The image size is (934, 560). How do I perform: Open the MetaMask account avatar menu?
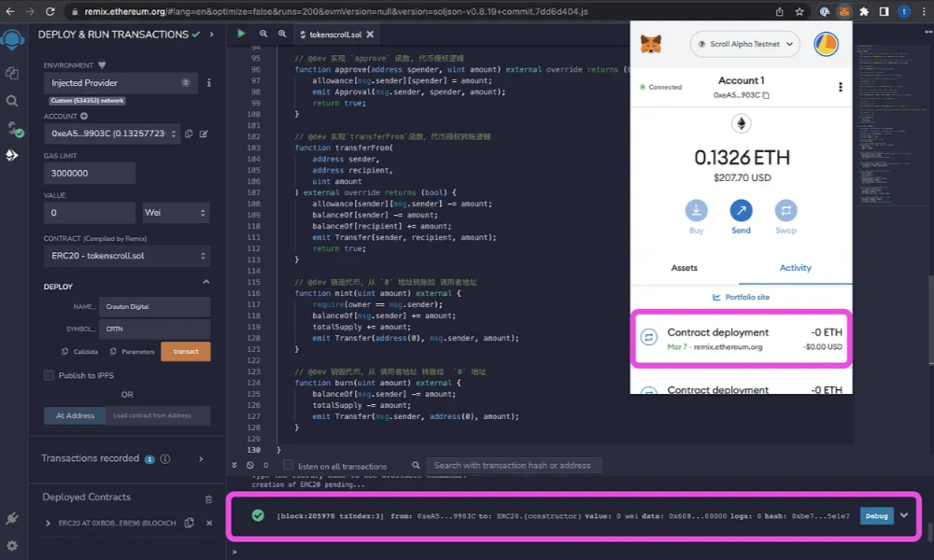point(827,44)
